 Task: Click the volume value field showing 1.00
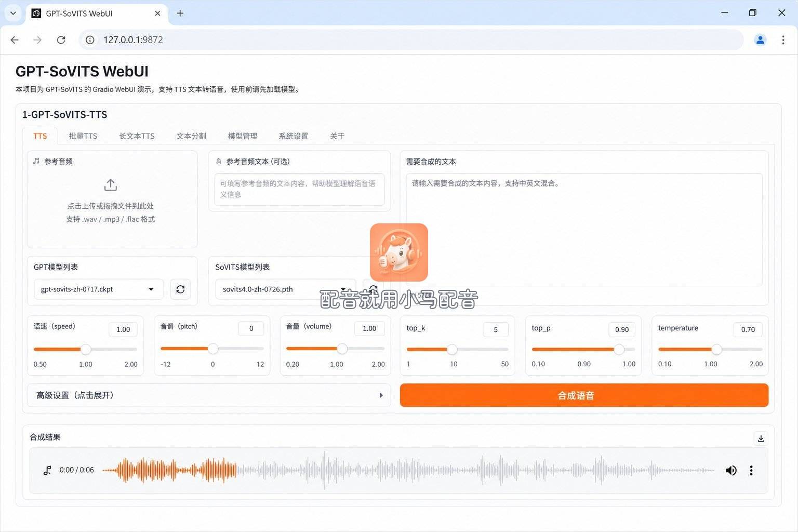tap(369, 328)
